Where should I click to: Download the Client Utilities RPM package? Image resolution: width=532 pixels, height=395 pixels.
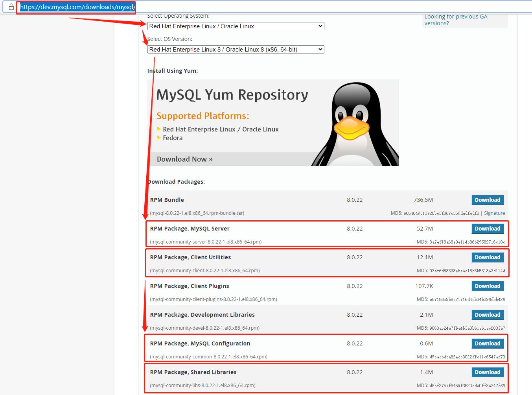(x=487, y=257)
